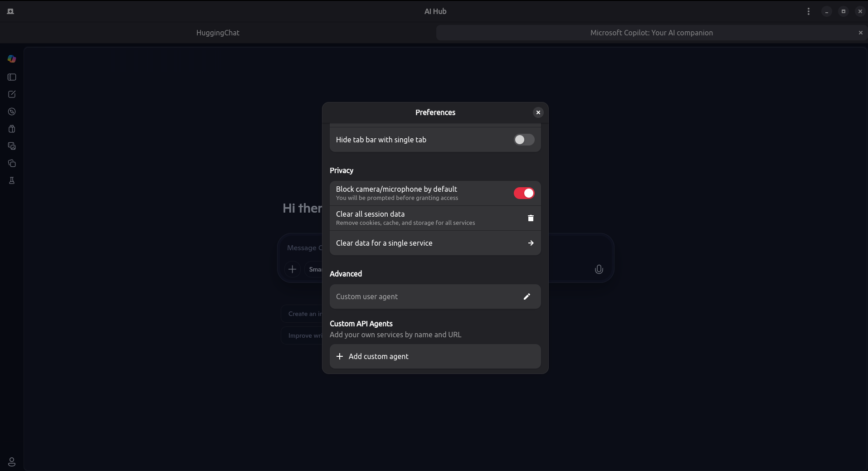Expand Clear data for a single service

tap(530, 243)
